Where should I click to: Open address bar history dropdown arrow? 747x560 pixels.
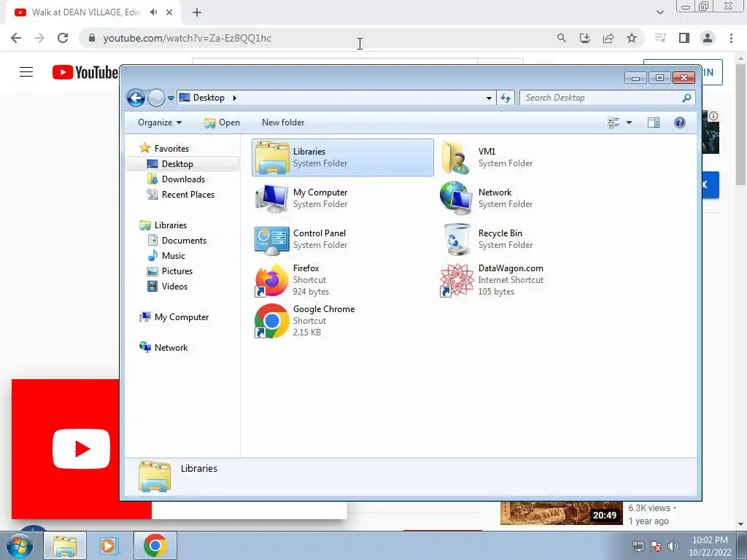(489, 98)
